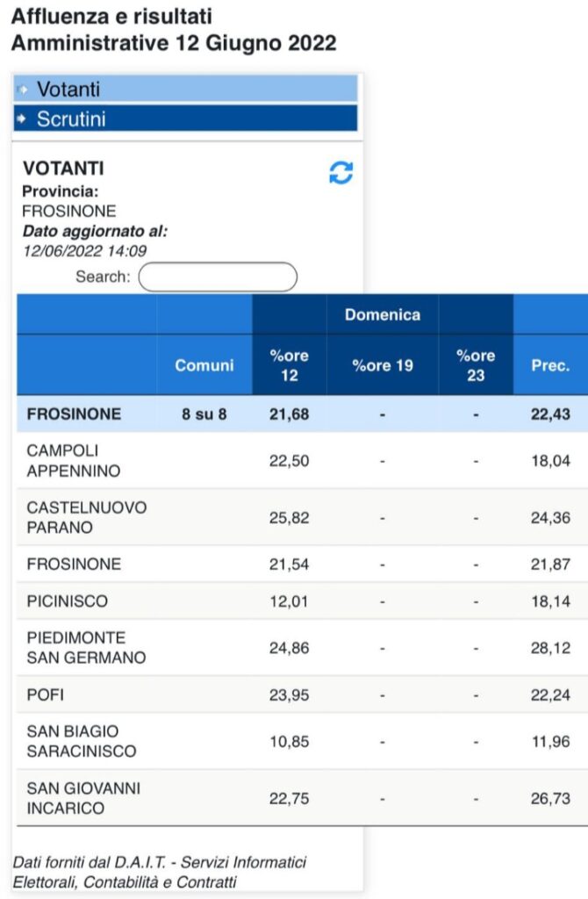Click the Domenica header cell
This screenshot has height=899, width=588.
tap(383, 314)
